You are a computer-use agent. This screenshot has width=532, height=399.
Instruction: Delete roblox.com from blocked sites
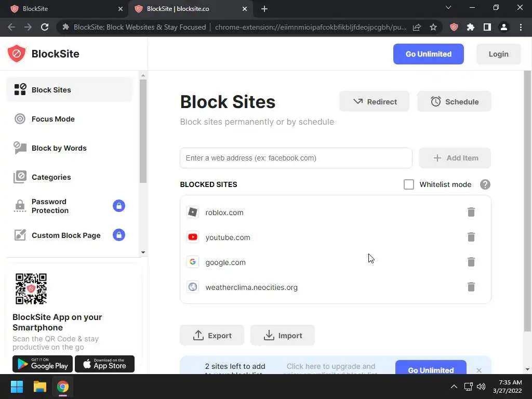[x=471, y=212]
